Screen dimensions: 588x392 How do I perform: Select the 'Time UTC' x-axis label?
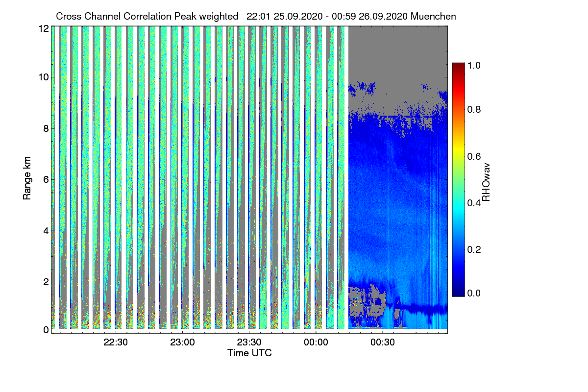click(249, 353)
